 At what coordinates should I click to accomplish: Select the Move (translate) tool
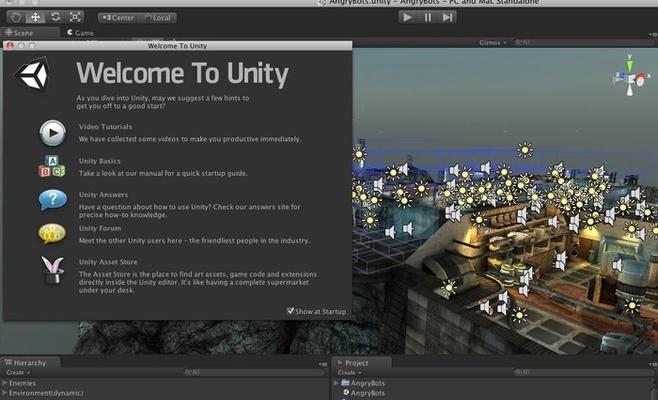pos(35,17)
